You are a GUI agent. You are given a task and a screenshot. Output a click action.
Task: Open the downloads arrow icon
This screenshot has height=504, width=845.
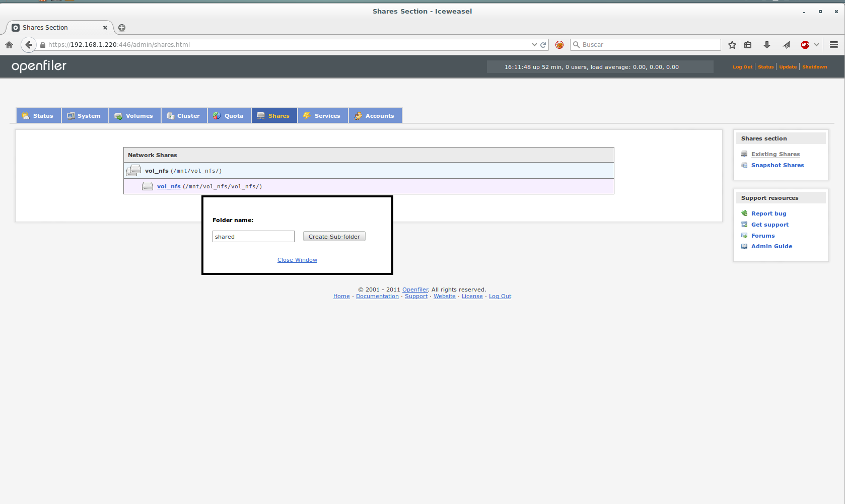(x=766, y=45)
